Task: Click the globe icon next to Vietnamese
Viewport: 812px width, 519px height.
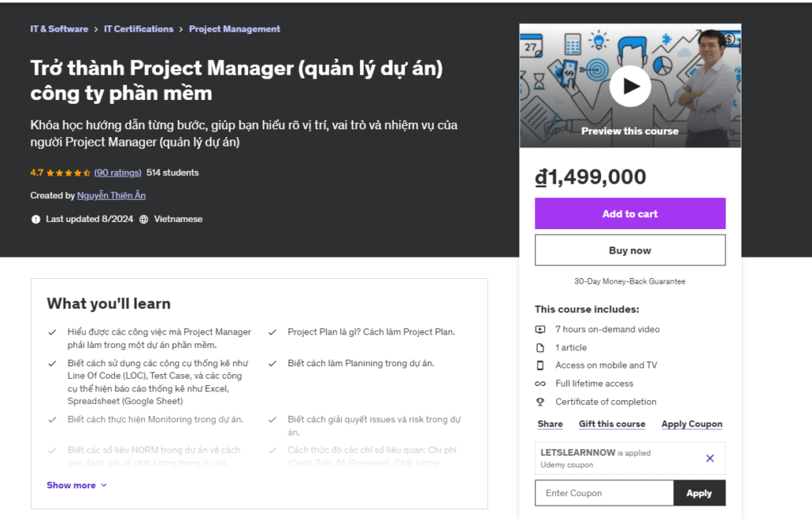Action: click(146, 219)
